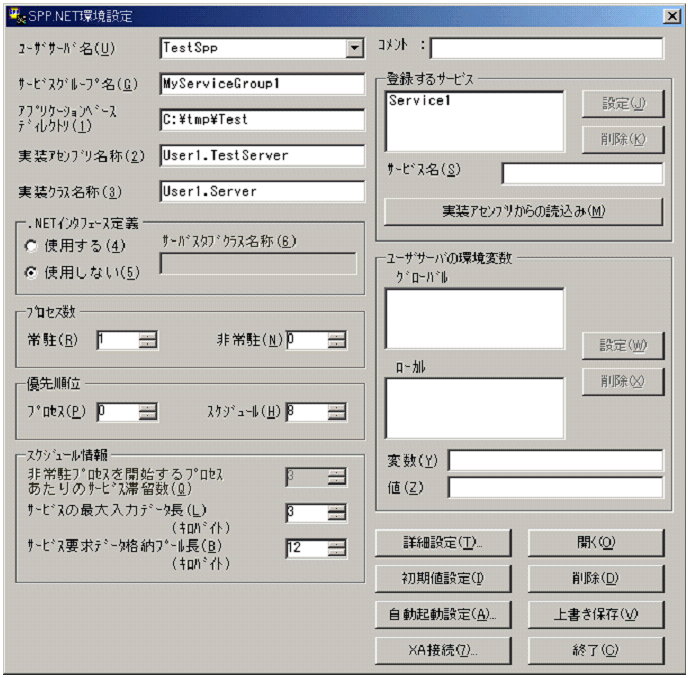Click the 設定(W) environment variable button

click(x=623, y=346)
